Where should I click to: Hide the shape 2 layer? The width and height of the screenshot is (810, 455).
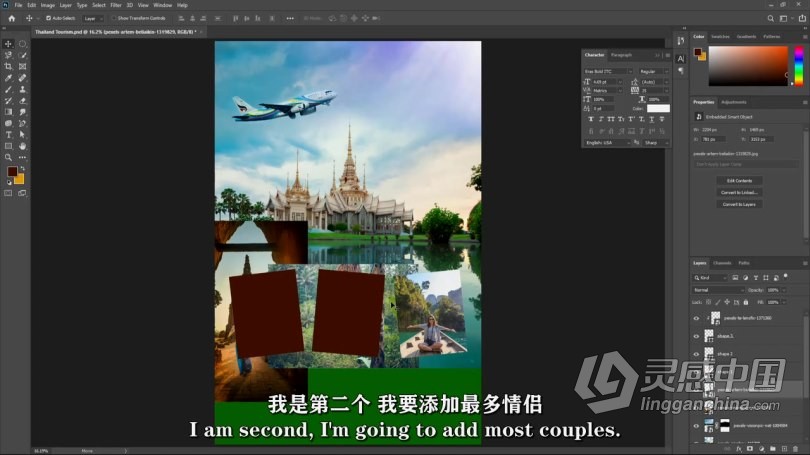tap(696, 354)
